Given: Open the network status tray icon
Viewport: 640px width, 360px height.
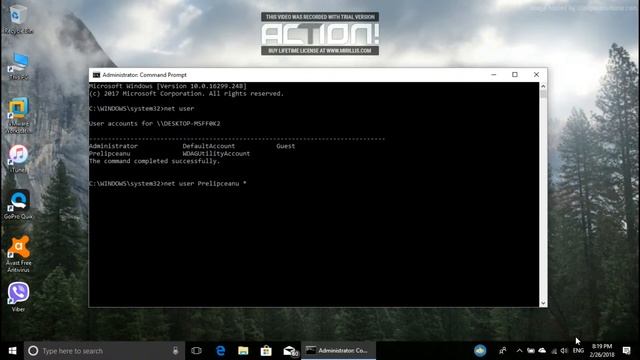Looking at the screenshot, I should coord(554,351).
